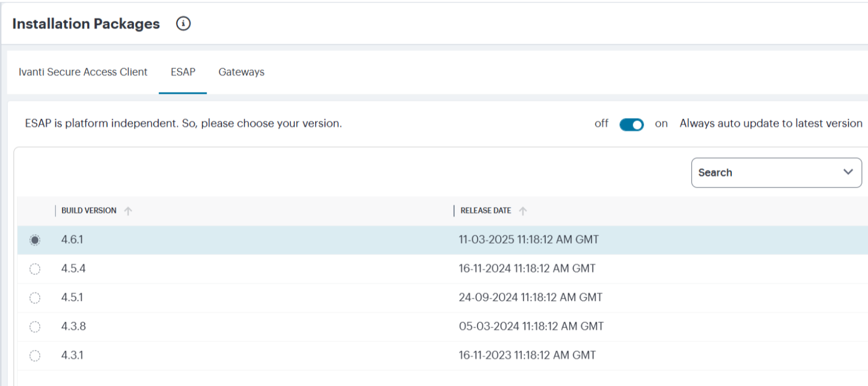The height and width of the screenshot is (386, 868).
Task: Click the RELEASE DATE column header
Action: (486, 210)
